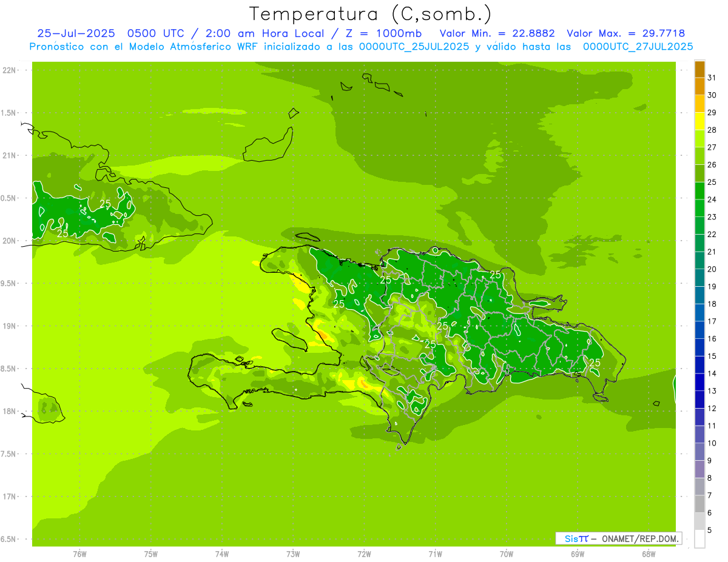
Task: Click latitude axis label "18N"
Action: [9, 411]
